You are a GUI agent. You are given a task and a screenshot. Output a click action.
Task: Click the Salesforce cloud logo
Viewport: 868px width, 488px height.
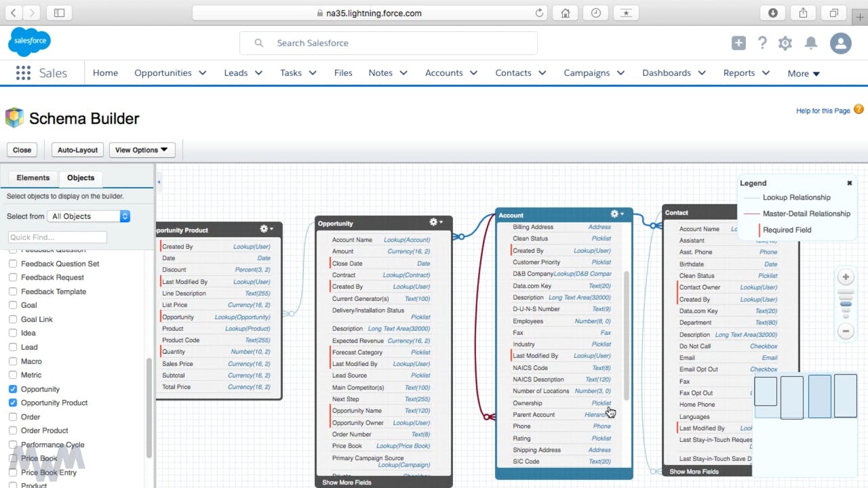(x=29, y=42)
